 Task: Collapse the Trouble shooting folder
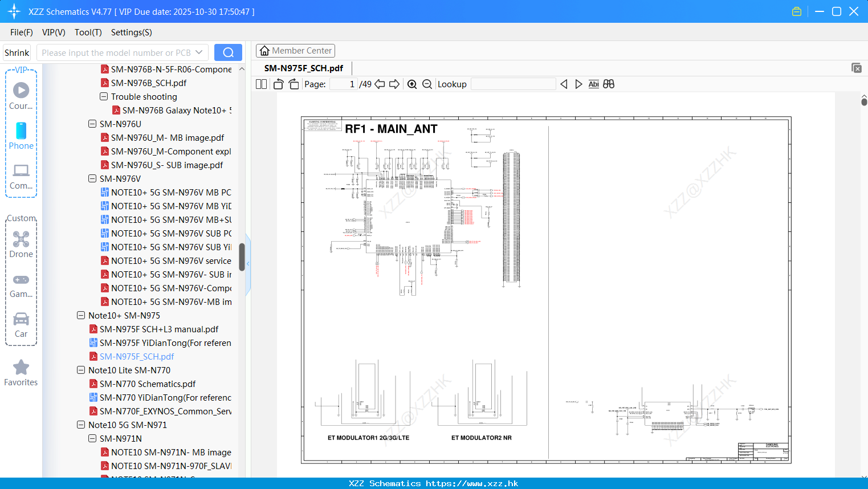pos(104,97)
